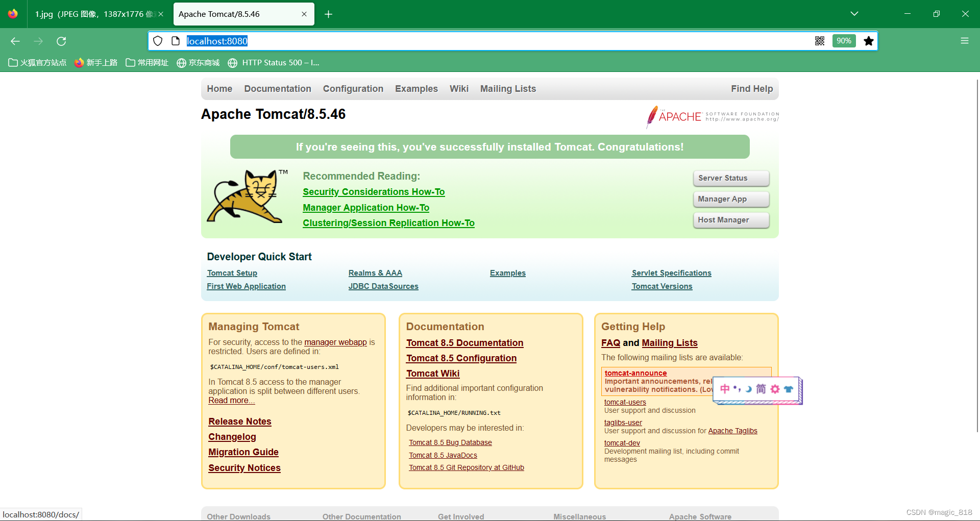Click the Apache Software Foundation logo
The width and height of the screenshot is (980, 521).
[713, 117]
